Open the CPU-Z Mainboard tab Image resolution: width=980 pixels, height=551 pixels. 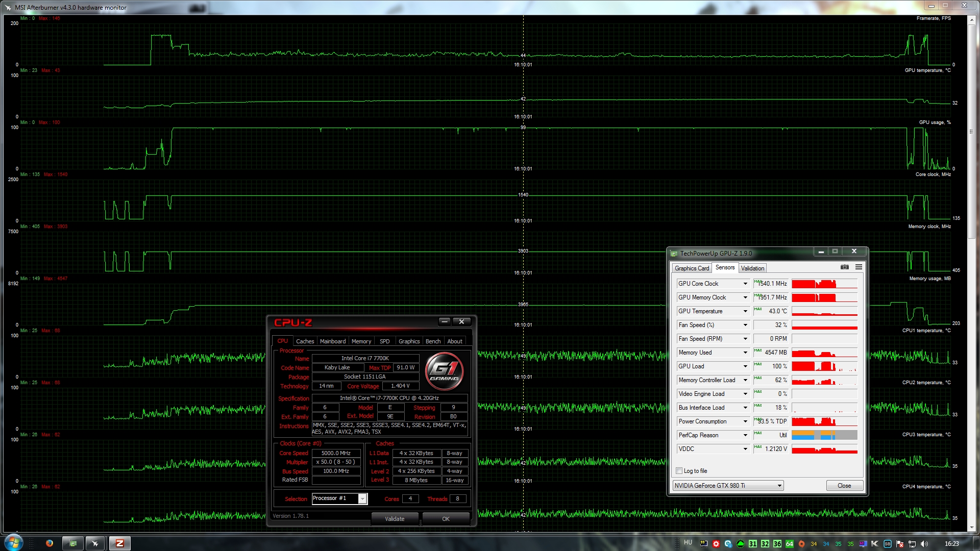point(333,341)
